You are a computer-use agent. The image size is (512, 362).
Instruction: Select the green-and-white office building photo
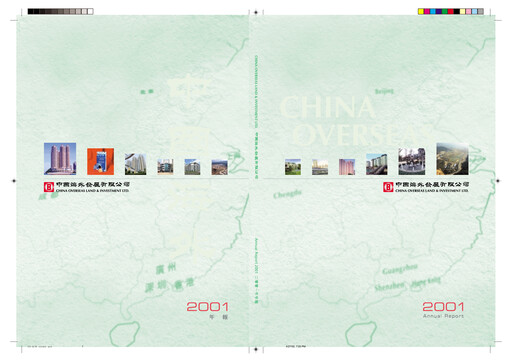click(x=192, y=167)
